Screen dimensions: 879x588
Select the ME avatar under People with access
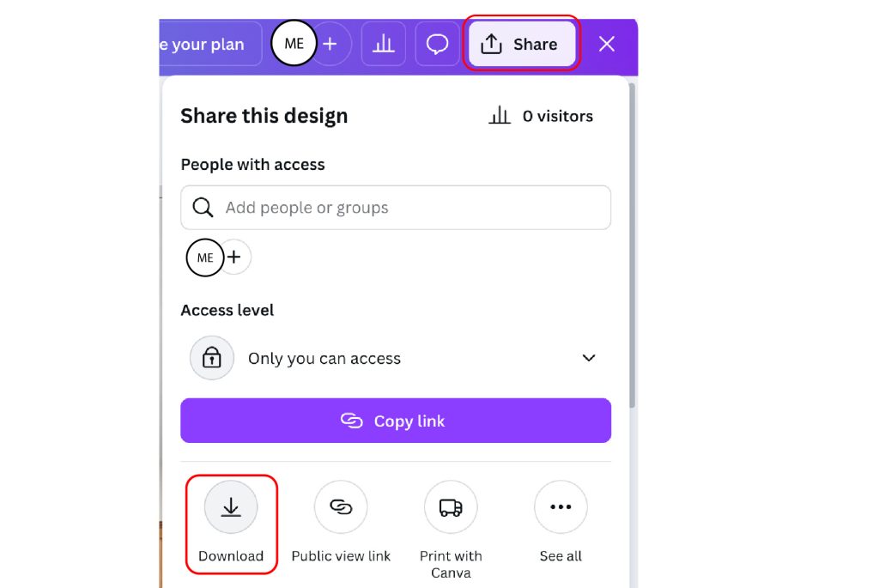pos(205,258)
